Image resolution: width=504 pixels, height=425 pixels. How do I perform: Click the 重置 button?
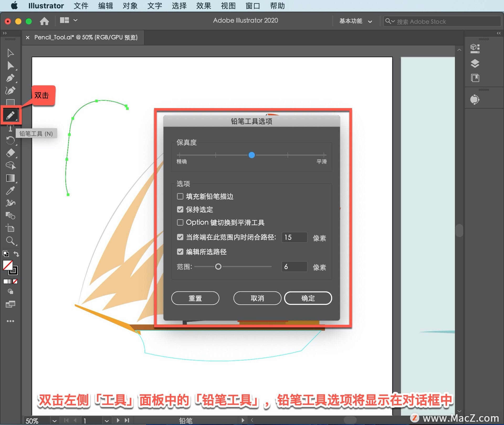[x=195, y=298]
